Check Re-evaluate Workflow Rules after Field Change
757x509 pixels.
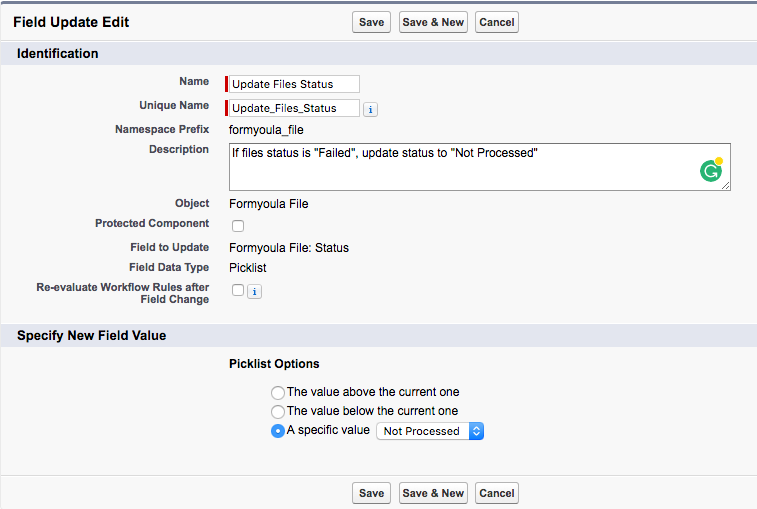(x=238, y=291)
